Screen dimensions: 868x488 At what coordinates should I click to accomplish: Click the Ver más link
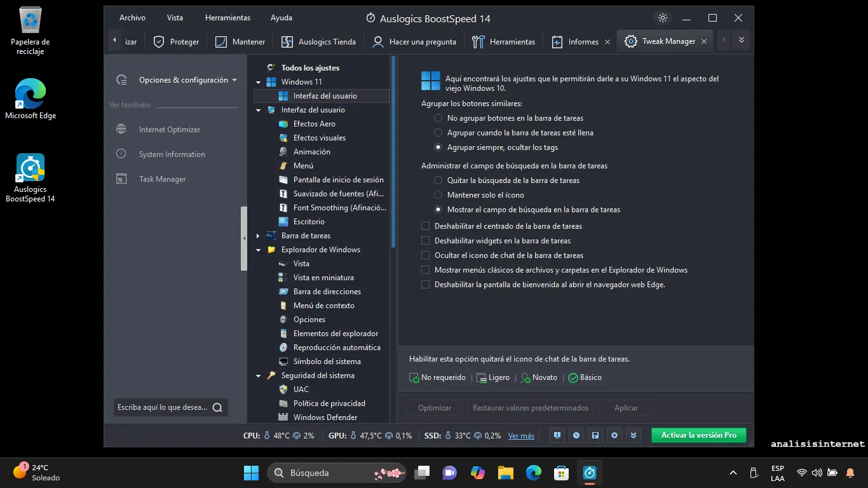point(521,436)
